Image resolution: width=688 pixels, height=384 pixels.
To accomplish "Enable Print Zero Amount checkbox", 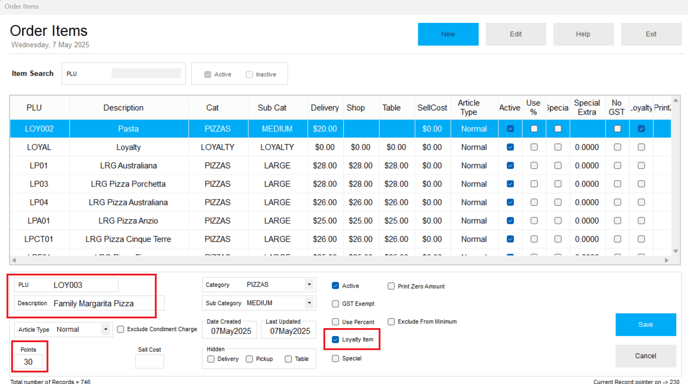I will tap(391, 286).
